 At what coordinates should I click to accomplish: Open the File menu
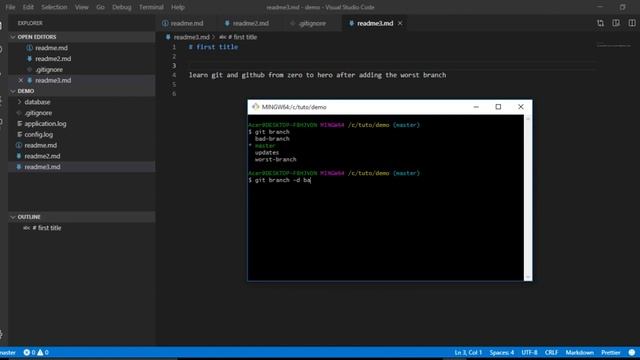pyautogui.click(x=10, y=7)
